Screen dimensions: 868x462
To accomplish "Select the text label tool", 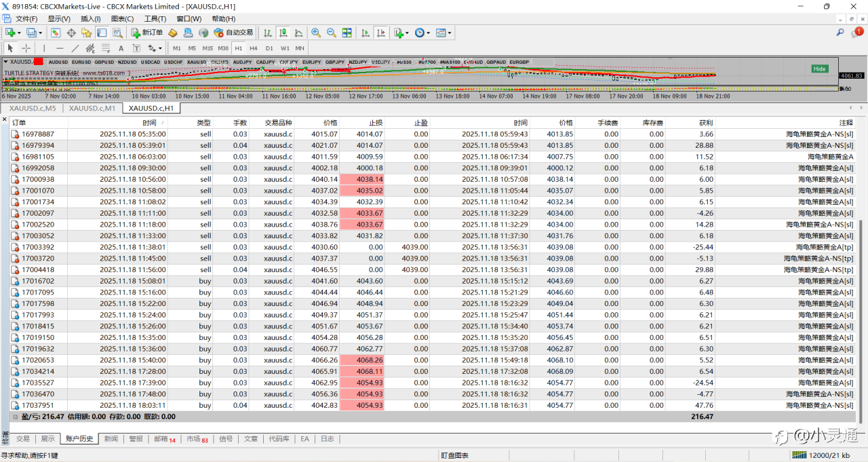I will [136, 48].
